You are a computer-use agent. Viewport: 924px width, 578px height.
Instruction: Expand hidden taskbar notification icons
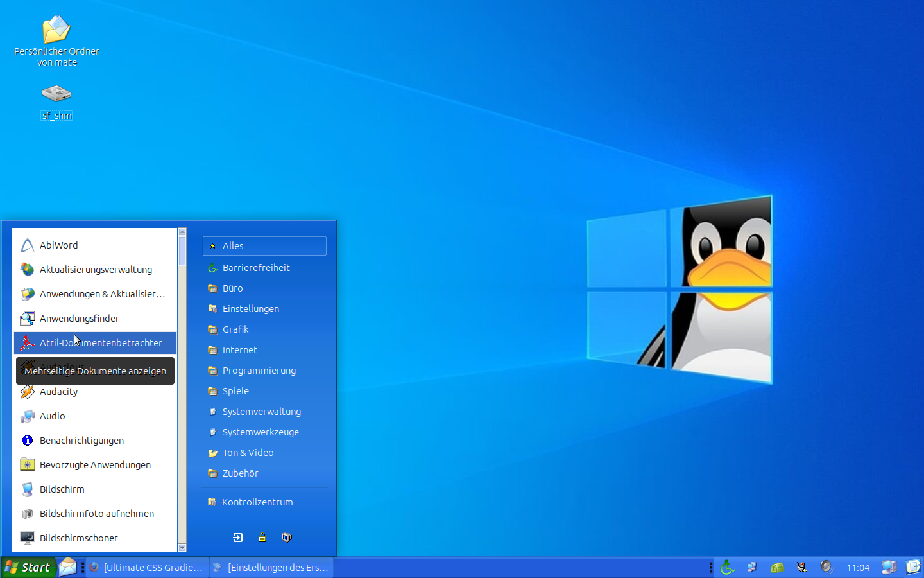pyautogui.click(x=710, y=567)
